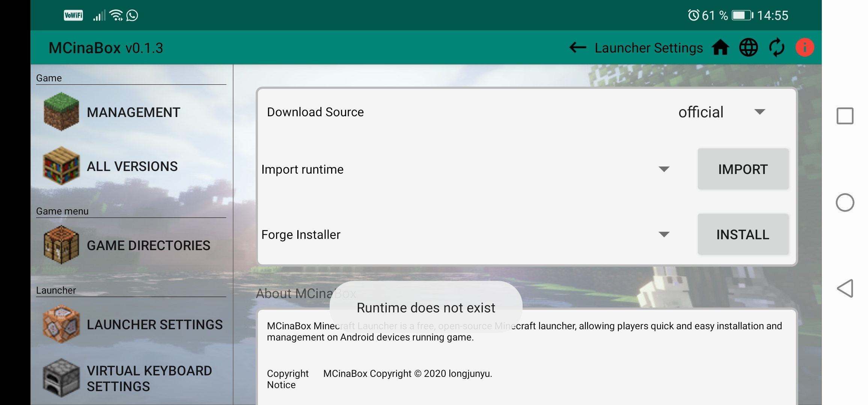Open the Import runtime dropdown arrow
This screenshot has height=405, width=868.
[x=664, y=169]
